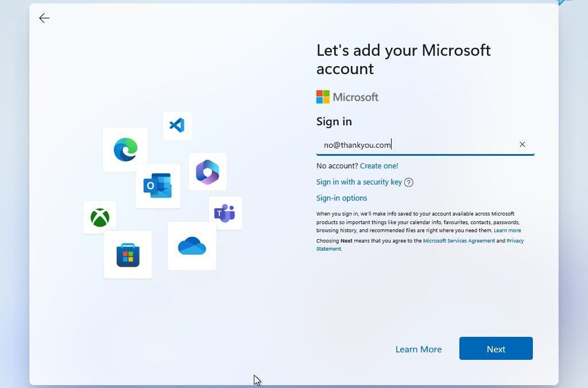Click the 'No account?' text
Viewport: 588px width, 388px height.
[337, 166]
